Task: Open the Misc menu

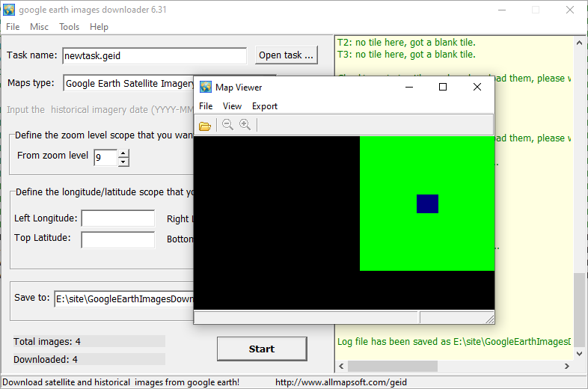Action: pos(40,27)
